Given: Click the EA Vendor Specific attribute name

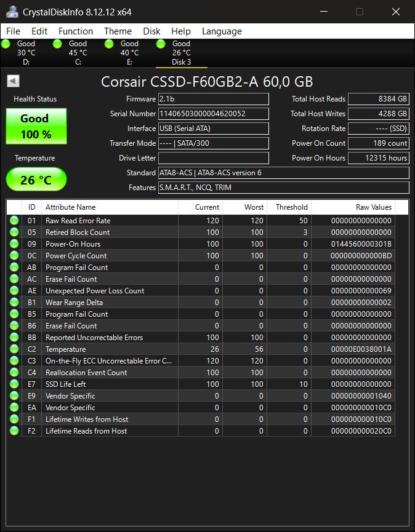Looking at the screenshot, I should tap(70, 408).
